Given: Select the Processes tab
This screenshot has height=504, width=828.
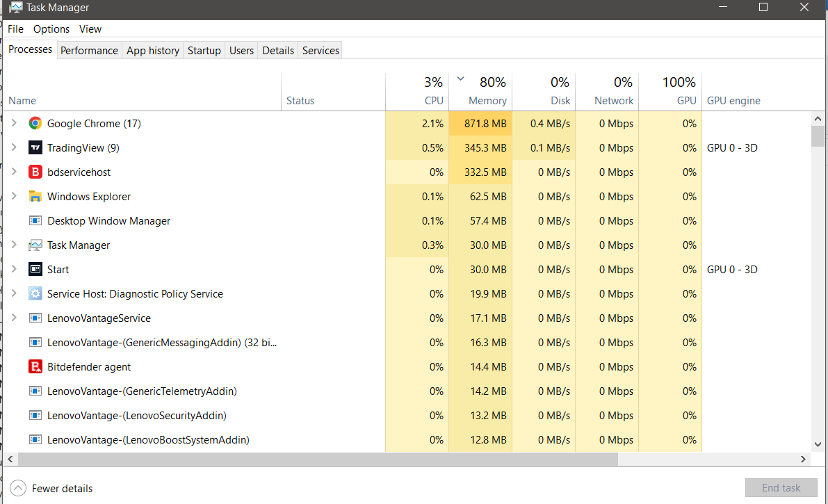Looking at the screenshot, I should pos(30,49).
